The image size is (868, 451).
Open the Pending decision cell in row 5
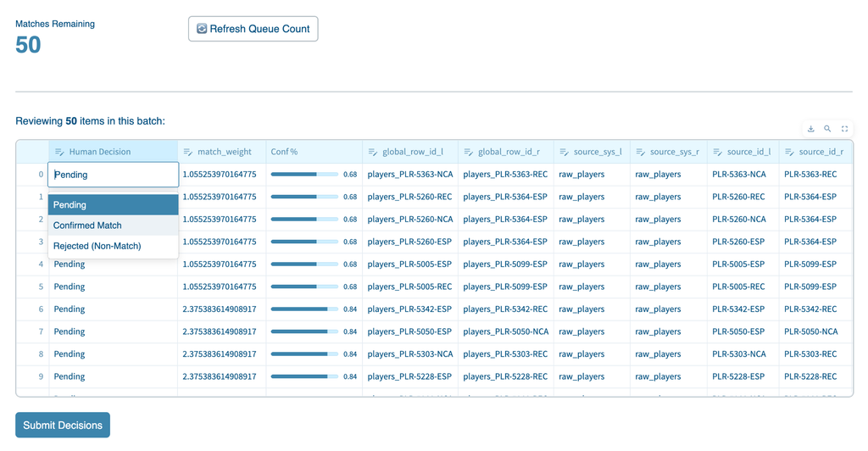tap(114, 287)
